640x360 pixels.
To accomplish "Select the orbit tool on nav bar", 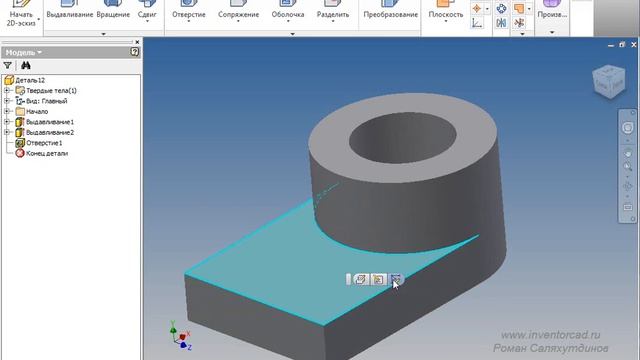I will click(627, 187).
